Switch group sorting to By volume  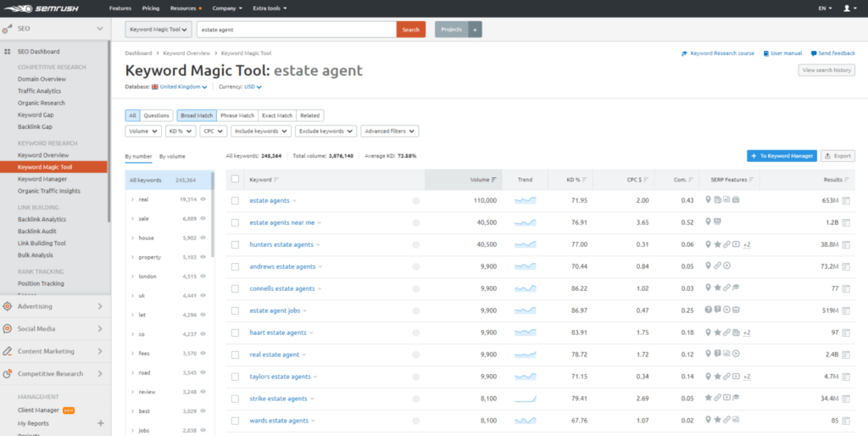point(172,157)
